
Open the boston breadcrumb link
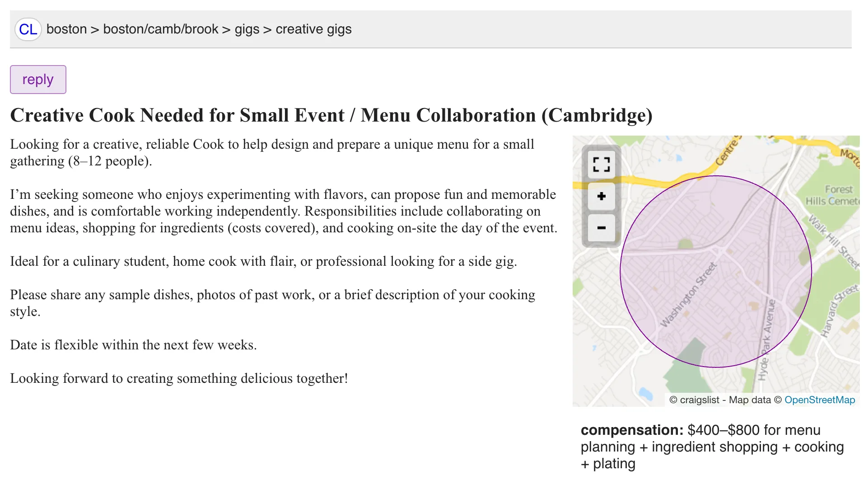66,29
